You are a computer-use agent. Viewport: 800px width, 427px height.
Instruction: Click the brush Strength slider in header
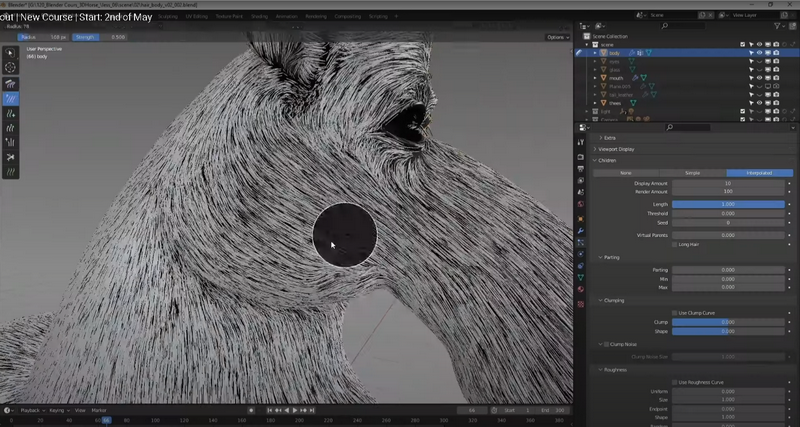point(99,37)
